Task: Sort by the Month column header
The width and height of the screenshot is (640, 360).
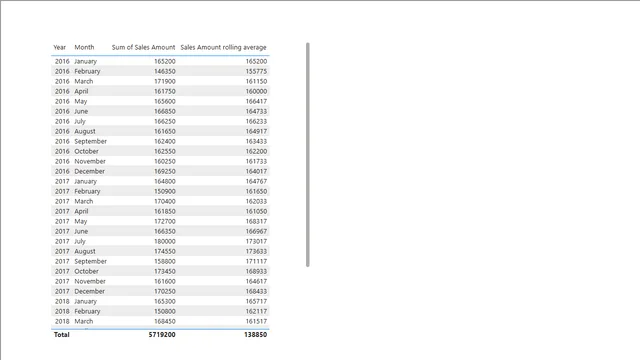Action: pos(84,47)
